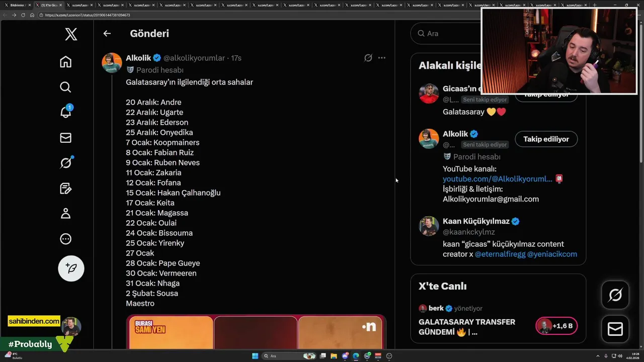Viewport: 644px width, 362px height.
Task: Click the round white Post compose button
Action: tap(71, 268)
